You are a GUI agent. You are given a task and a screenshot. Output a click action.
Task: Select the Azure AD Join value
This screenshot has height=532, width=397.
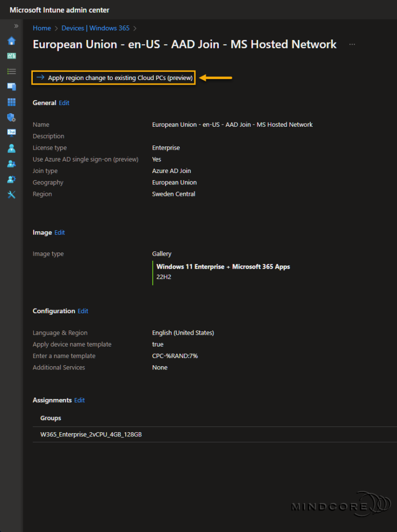(171, 171)
